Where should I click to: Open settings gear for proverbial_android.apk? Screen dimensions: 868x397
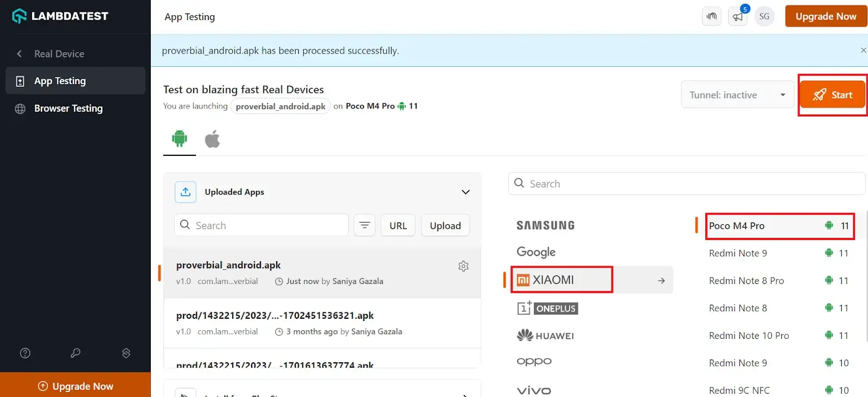463,266
